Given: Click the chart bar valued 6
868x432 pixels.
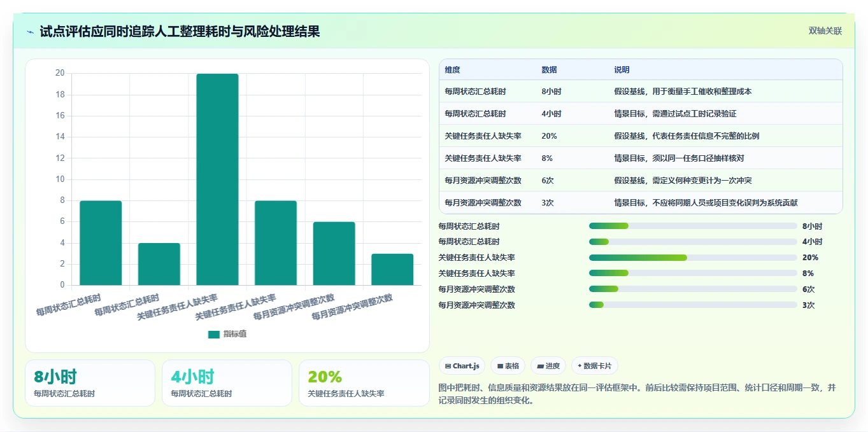Looking at the screenshot, I should point(334,253).
